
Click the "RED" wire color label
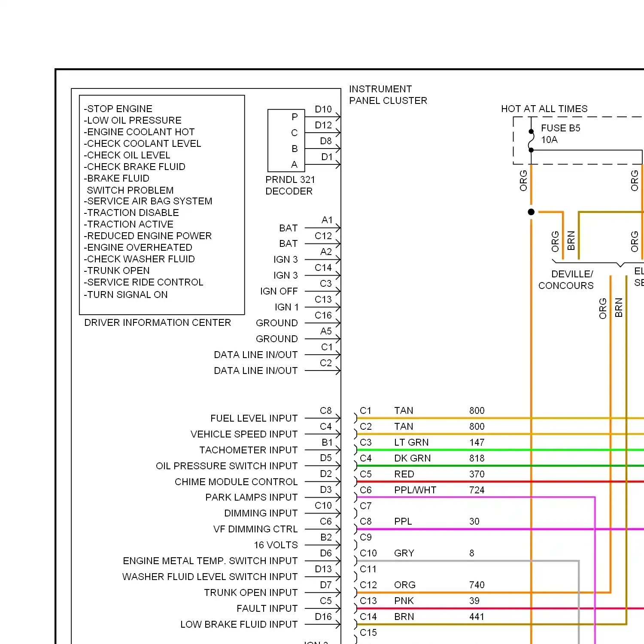(404, 474)
